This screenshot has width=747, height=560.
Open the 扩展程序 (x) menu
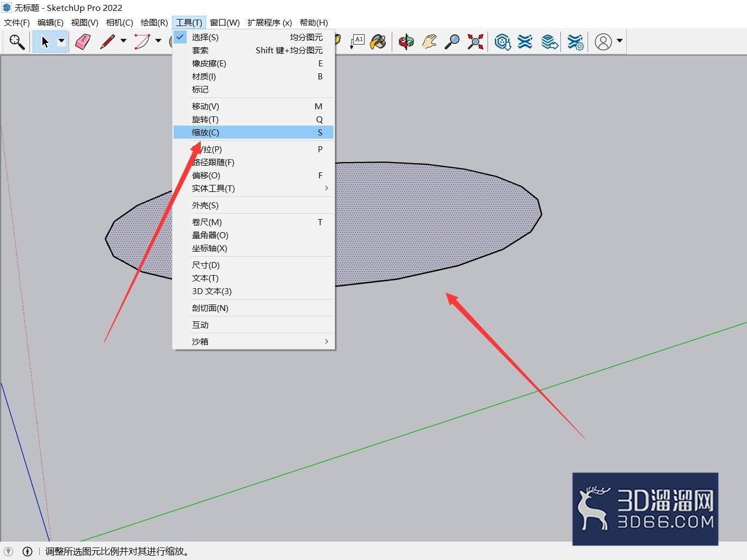270,22
